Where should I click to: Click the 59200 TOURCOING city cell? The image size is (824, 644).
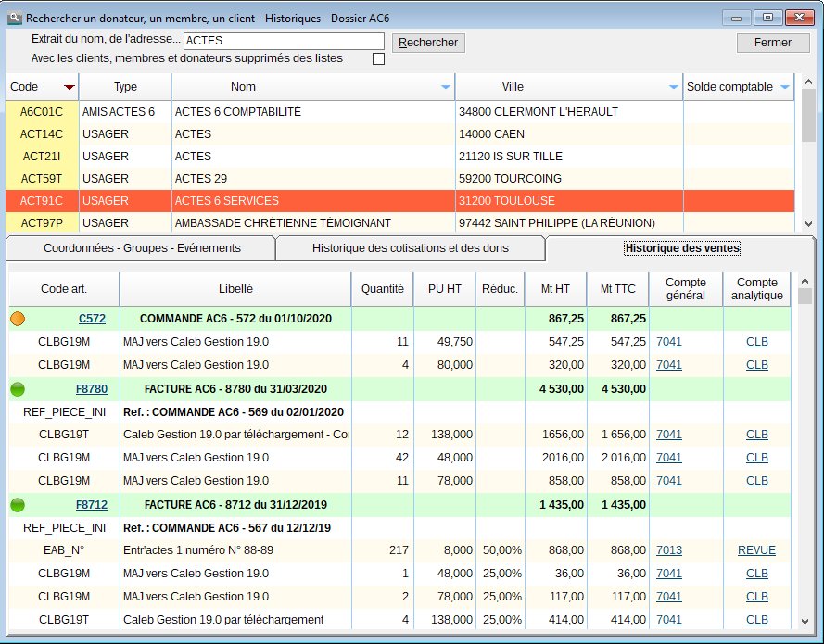click(569, 179)
